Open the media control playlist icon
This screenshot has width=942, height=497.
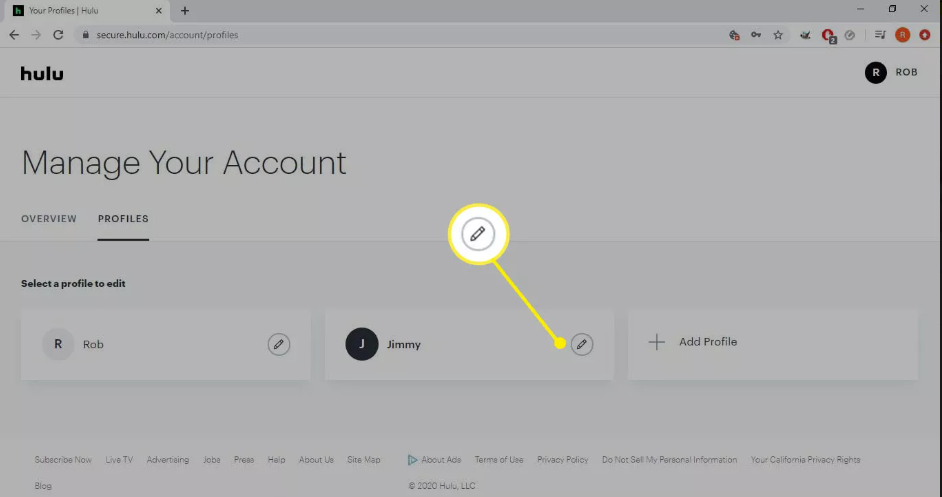point(880,35)
